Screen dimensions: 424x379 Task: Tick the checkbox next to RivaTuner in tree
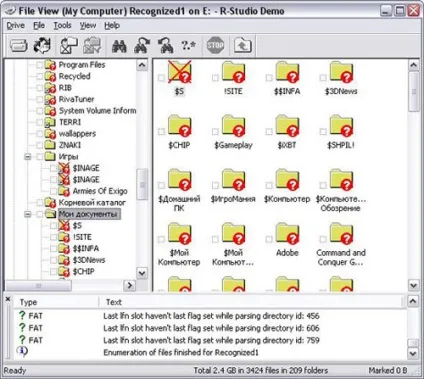(40, 99)
